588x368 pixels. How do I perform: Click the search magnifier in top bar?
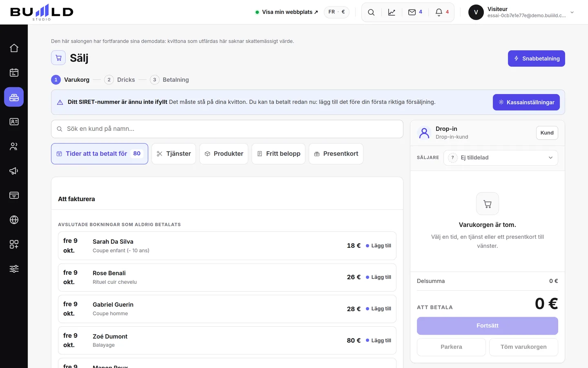coord(371,12)
